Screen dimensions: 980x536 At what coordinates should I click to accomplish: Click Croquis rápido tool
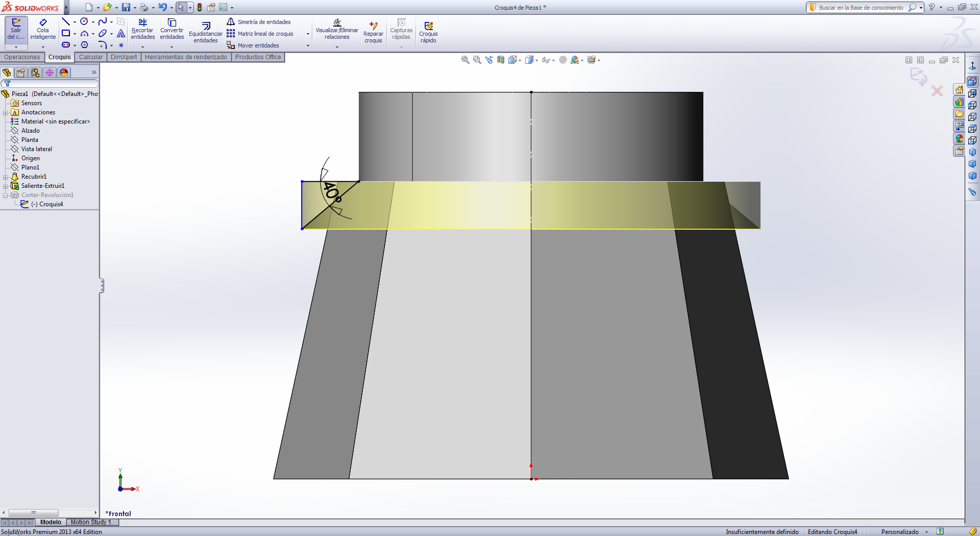tap(428, 33)
